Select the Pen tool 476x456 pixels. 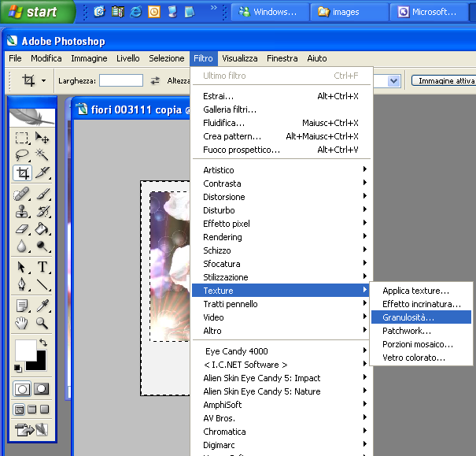pyautogui.click(x=22, y=284)
